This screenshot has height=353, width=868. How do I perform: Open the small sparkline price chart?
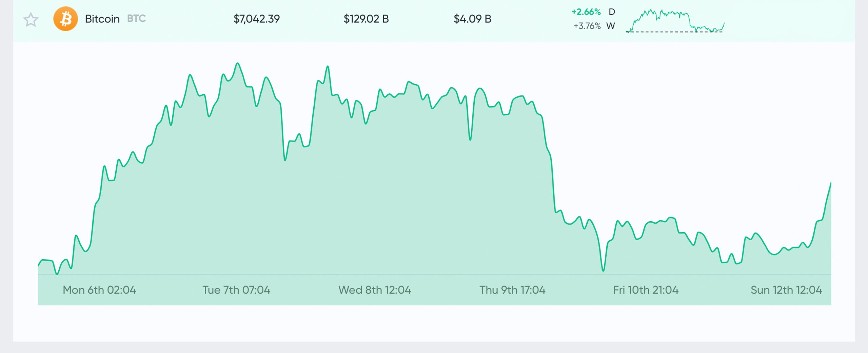click(675, 21)
